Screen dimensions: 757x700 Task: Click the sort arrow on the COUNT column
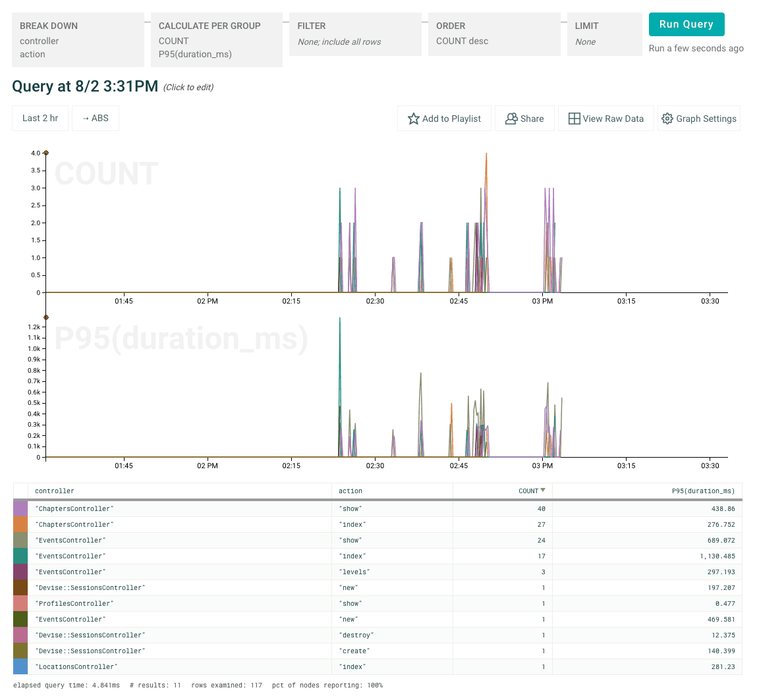[x=542, y=491]
